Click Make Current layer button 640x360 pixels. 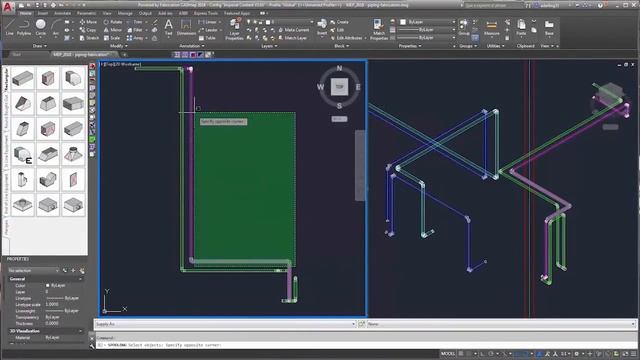[293, 30]
